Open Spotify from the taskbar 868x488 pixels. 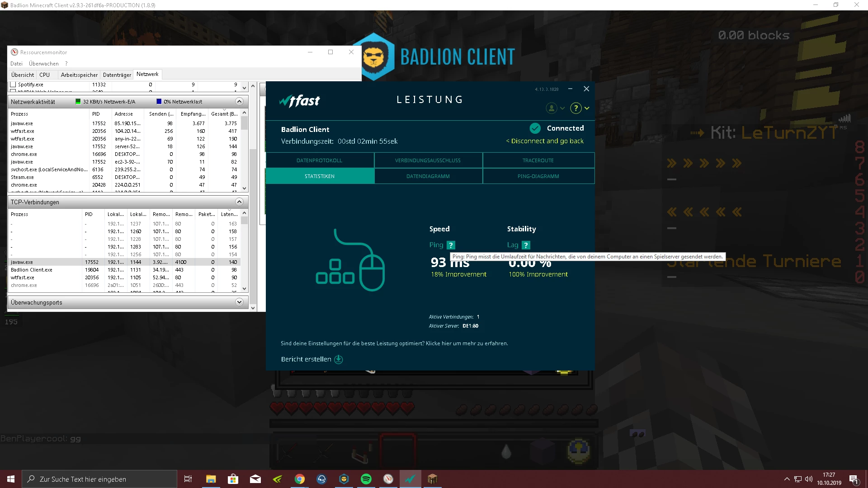[x=366, y=479]
